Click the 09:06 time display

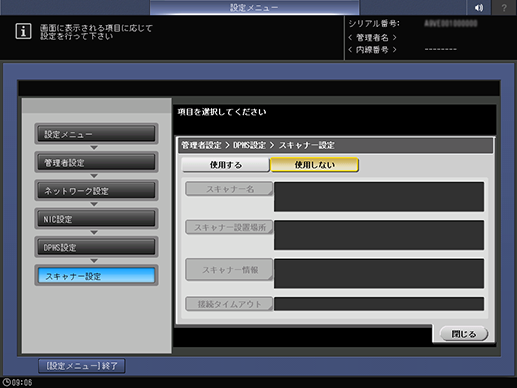coord(22,382)
